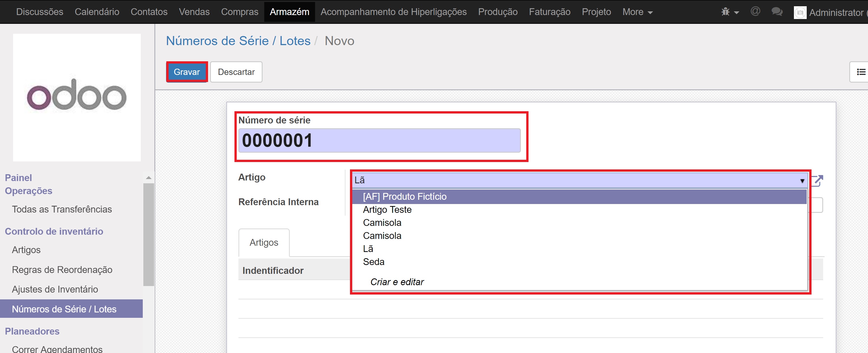
Task: Switch to list view icon
Action: click(861, 72)
